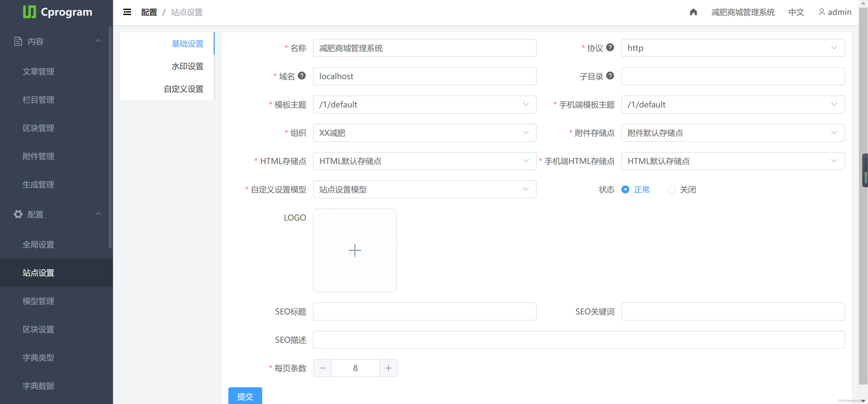Click the 配置 breadcrumb link
The width and height of the screenshot is (868, 404).
(x=149, y=12)
